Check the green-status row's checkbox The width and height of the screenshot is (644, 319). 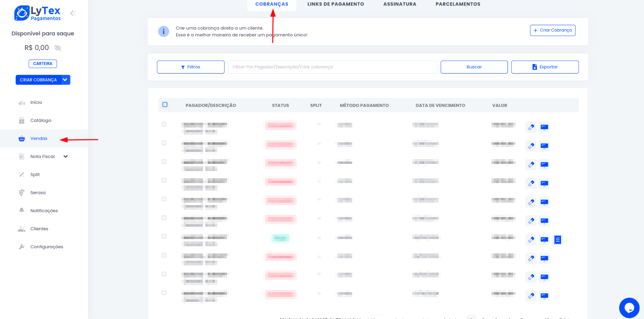(164, 237)
